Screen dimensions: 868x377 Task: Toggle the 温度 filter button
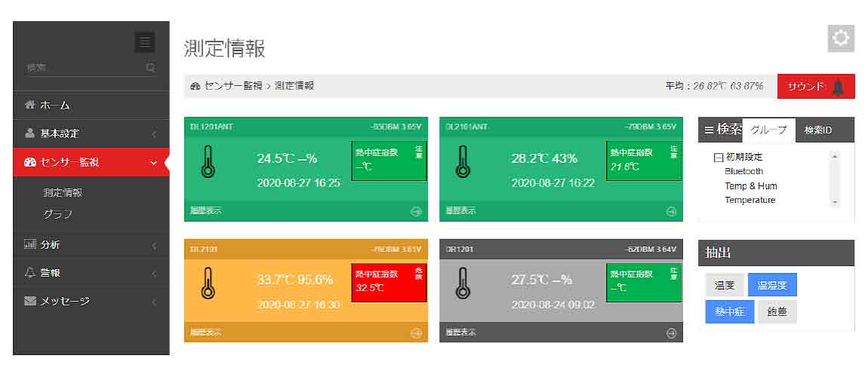point(725,285)
